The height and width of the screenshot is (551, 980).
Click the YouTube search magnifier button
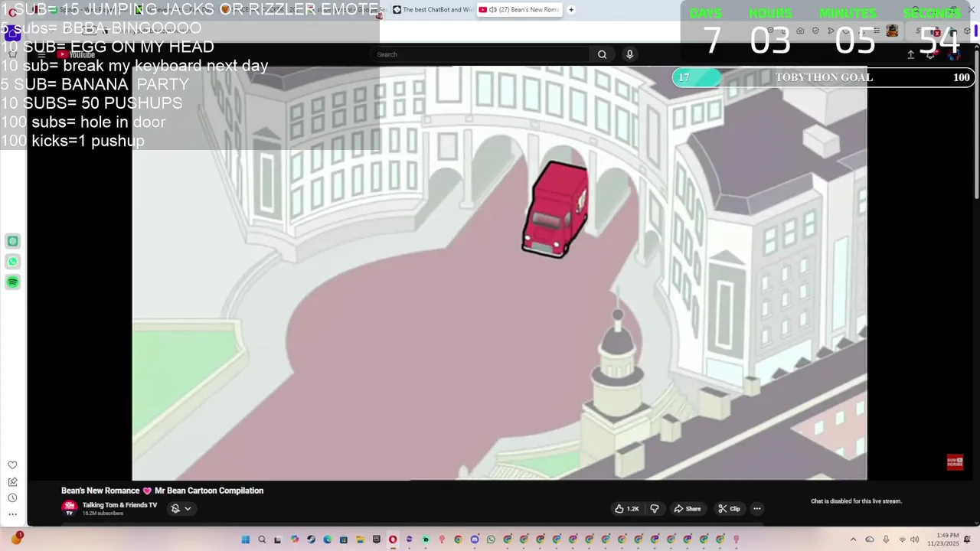point(602,54)
